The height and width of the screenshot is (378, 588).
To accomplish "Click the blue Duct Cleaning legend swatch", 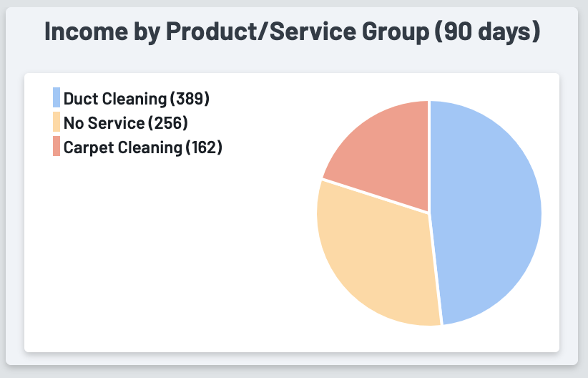I will click(57, 98).
